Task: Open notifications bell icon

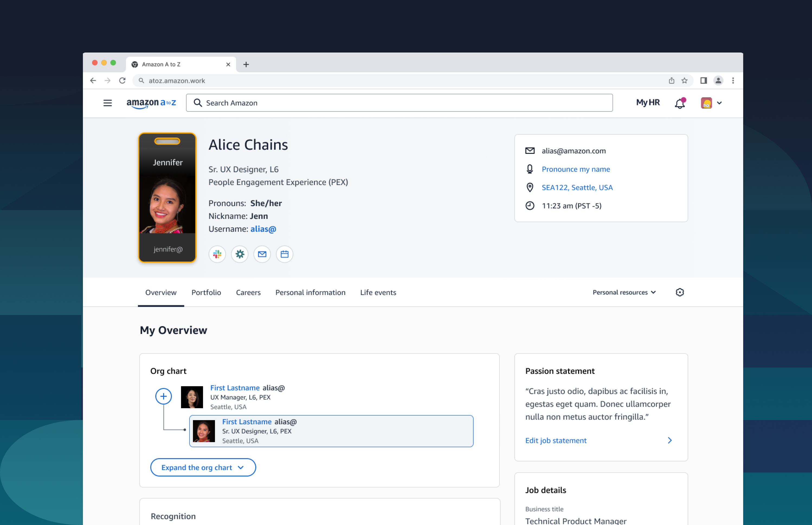Action: click(x=680, y=103)
